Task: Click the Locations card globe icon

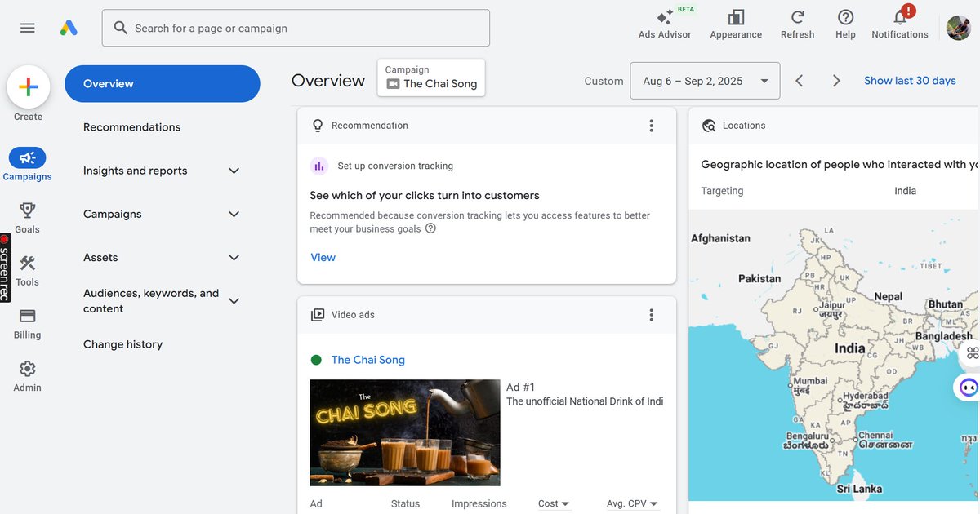Action: tap(710, 126)
